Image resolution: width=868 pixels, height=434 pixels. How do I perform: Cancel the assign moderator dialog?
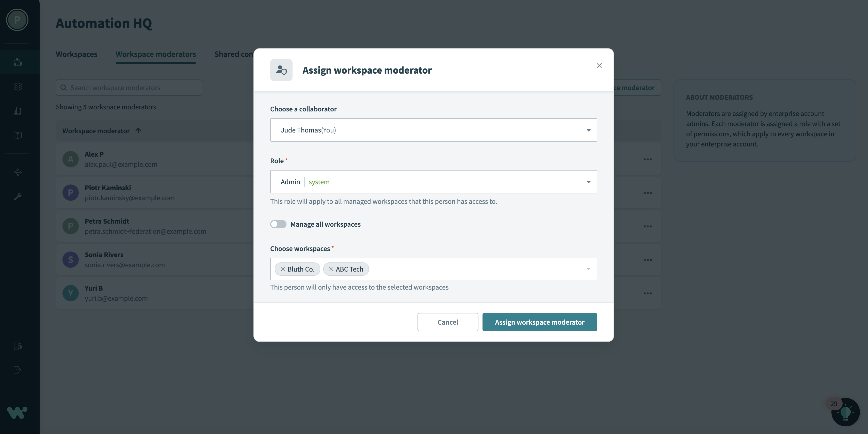447,322
